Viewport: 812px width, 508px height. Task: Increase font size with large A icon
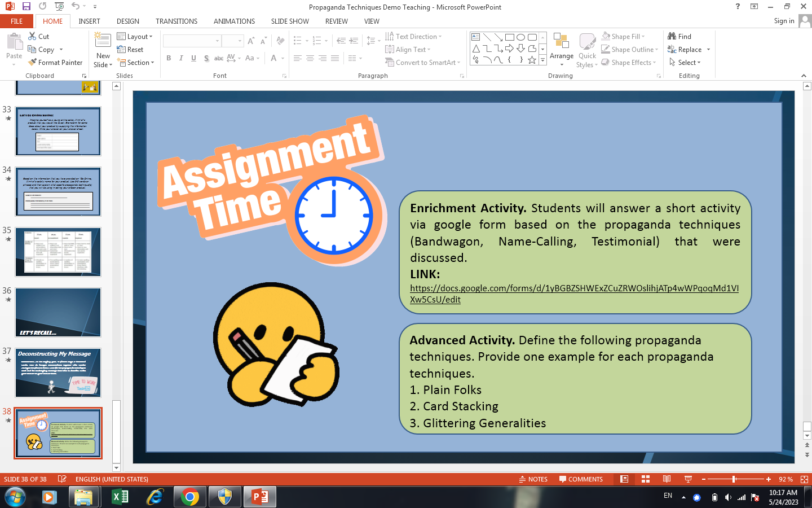point(251,41)
